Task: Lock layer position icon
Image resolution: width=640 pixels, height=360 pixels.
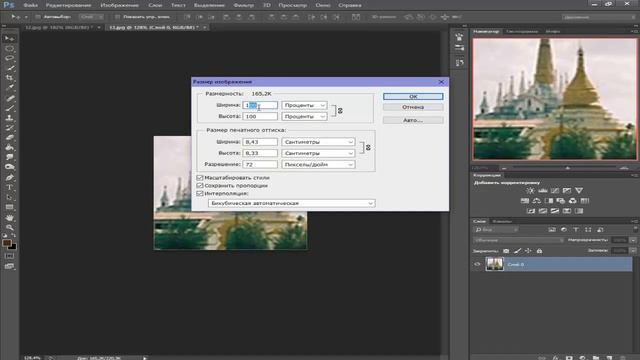Action: coord(528,251)
